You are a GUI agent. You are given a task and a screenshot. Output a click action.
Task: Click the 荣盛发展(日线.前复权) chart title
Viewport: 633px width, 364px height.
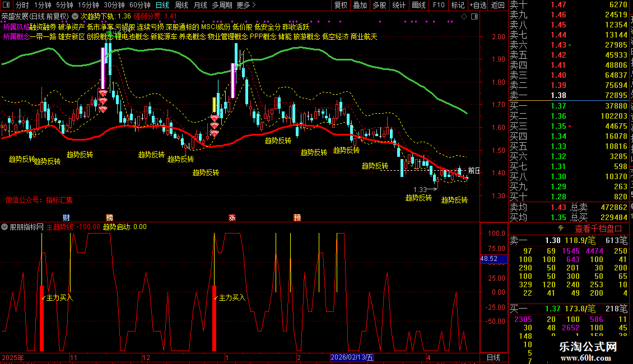coord(35,17)
